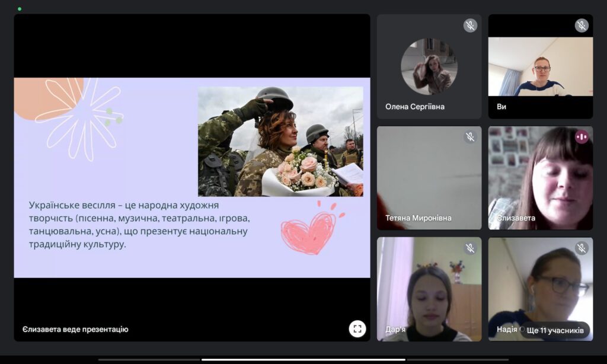Select Дар'я's video tile

[x=429, y=290]
